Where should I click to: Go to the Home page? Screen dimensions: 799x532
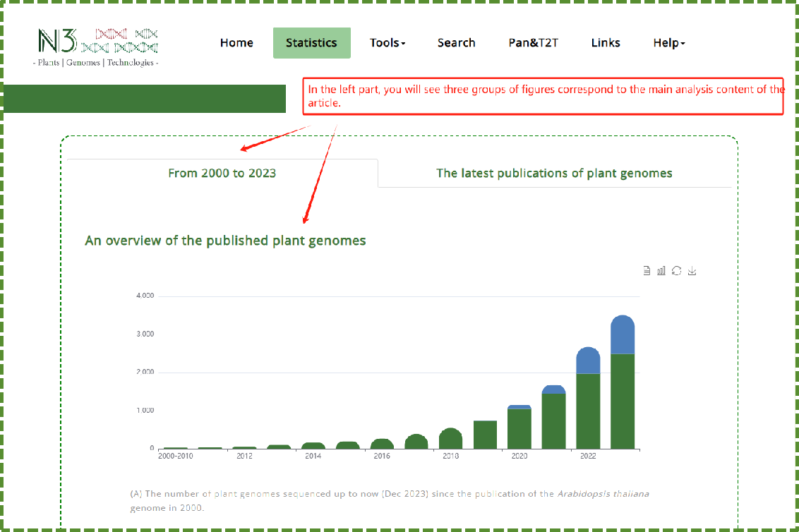point(236,43)
